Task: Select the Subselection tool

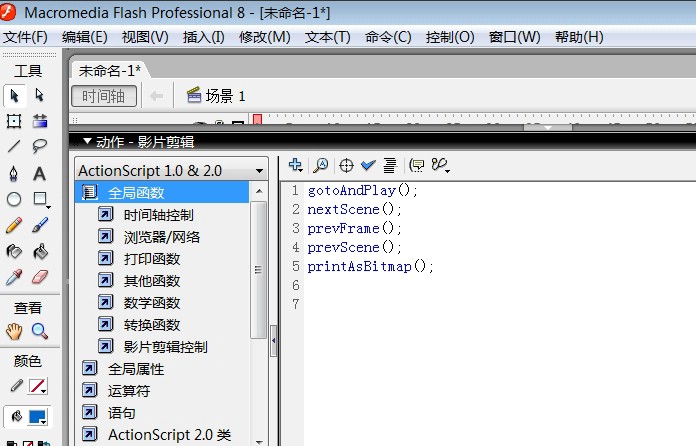Action: [x=40, y=95]
